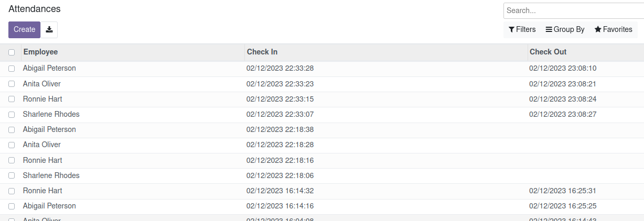Click the lines icon beside Group By
This screenshot has width=644, height=221.
[x=549, y=30]
